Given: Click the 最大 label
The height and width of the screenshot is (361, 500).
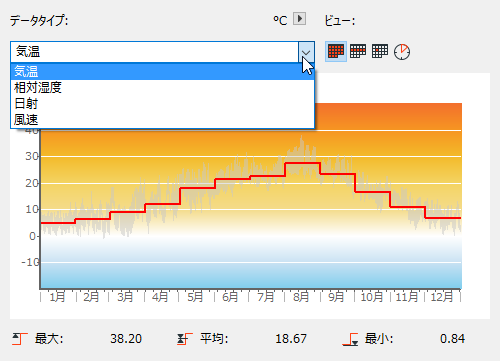Looking at the screenshot, I should pos(49,339).
